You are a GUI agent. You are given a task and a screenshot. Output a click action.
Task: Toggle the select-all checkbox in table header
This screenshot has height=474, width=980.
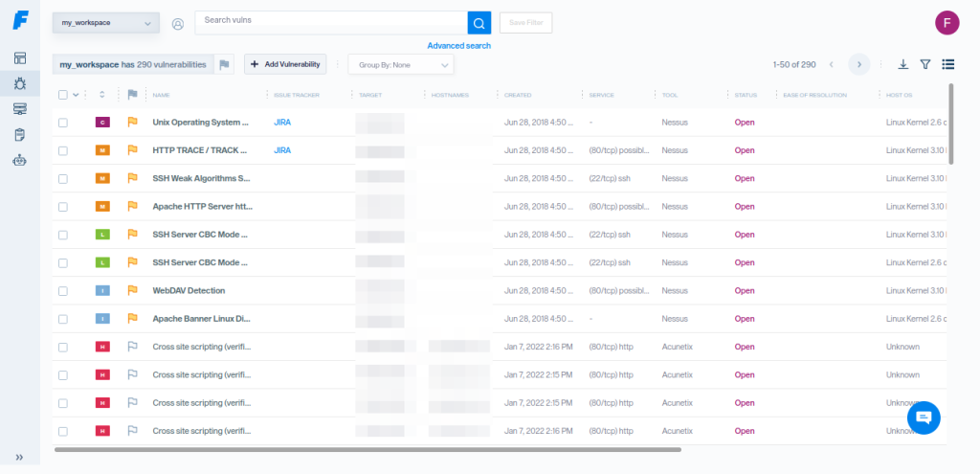point(63,95)
